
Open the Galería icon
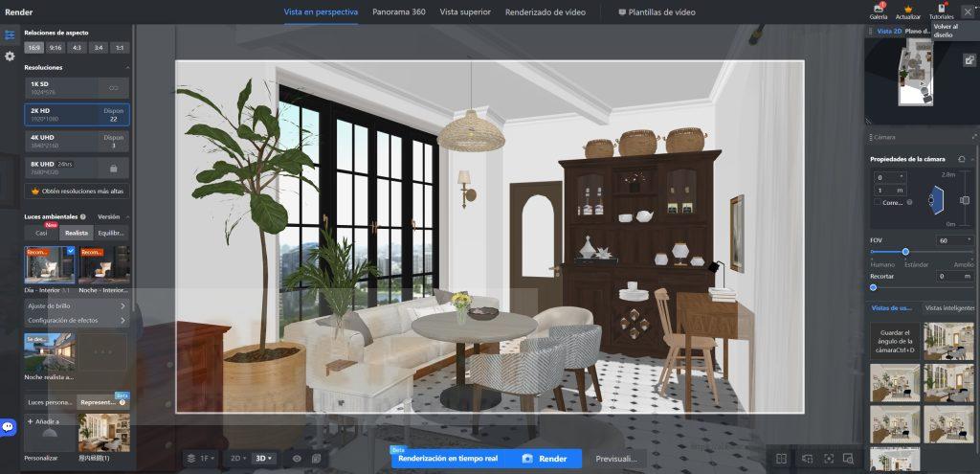click(878, 9)
